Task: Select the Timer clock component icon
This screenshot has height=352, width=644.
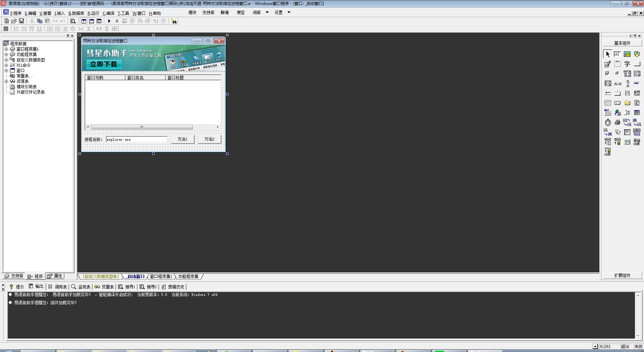Action: pyautogui.click(x=608, y=122)
